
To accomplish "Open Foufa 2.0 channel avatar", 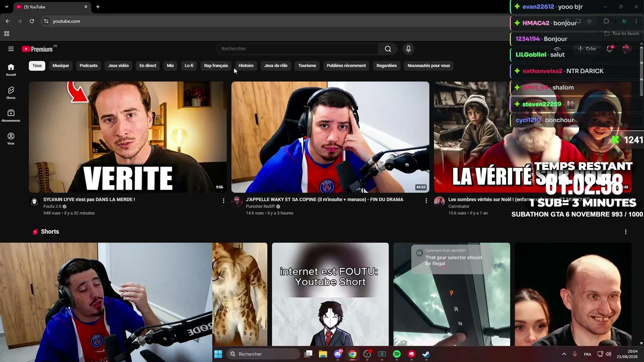I will pos(34,202).
